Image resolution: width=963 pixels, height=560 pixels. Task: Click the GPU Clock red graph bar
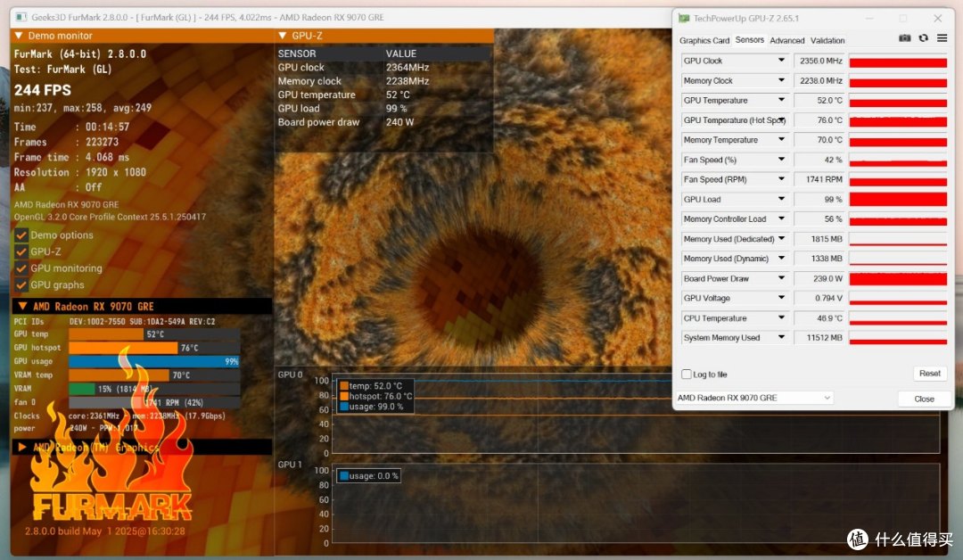[898, 61]
